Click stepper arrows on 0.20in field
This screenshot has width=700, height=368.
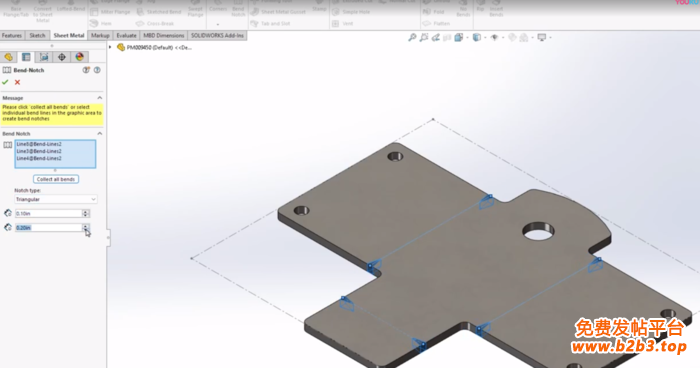click(x=86, y=228)
